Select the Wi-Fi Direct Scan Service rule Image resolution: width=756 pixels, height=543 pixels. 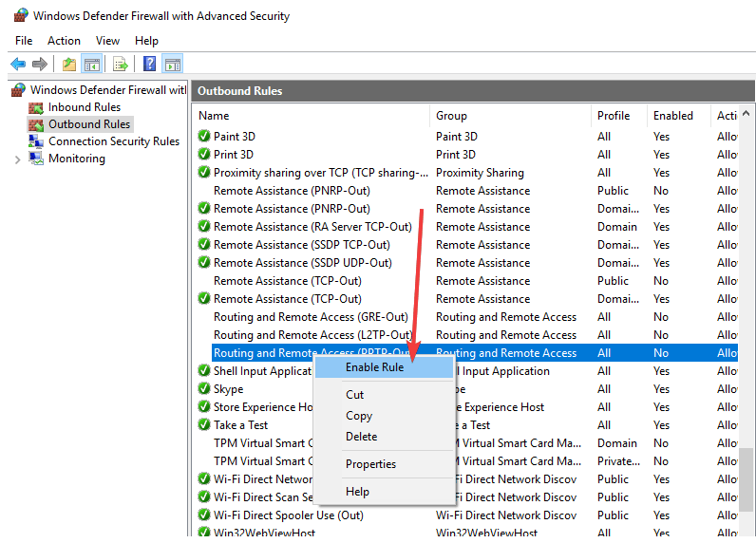pos(466,496)
